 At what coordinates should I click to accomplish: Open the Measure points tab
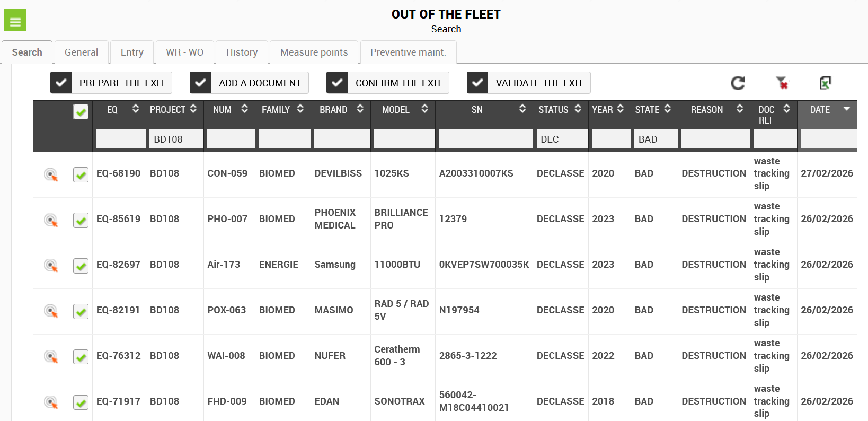314,52
